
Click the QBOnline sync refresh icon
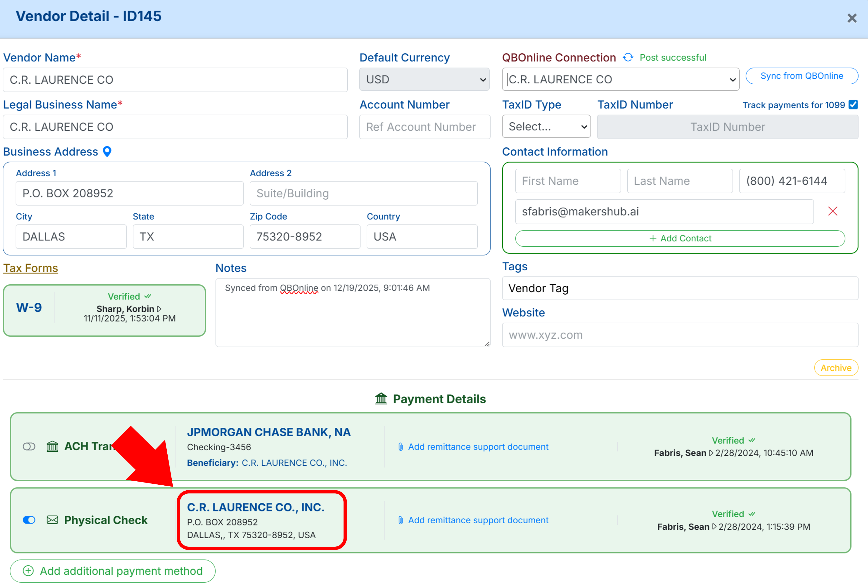pos(628,57)
